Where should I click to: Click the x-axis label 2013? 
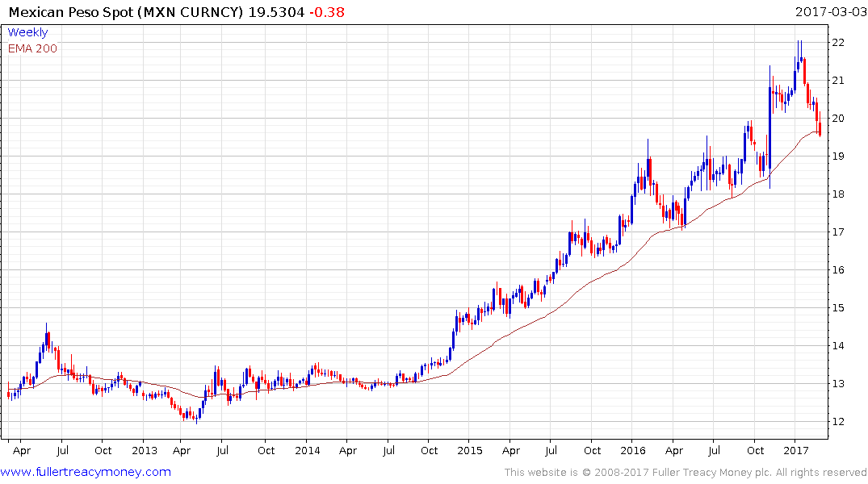tap(145, 451)
